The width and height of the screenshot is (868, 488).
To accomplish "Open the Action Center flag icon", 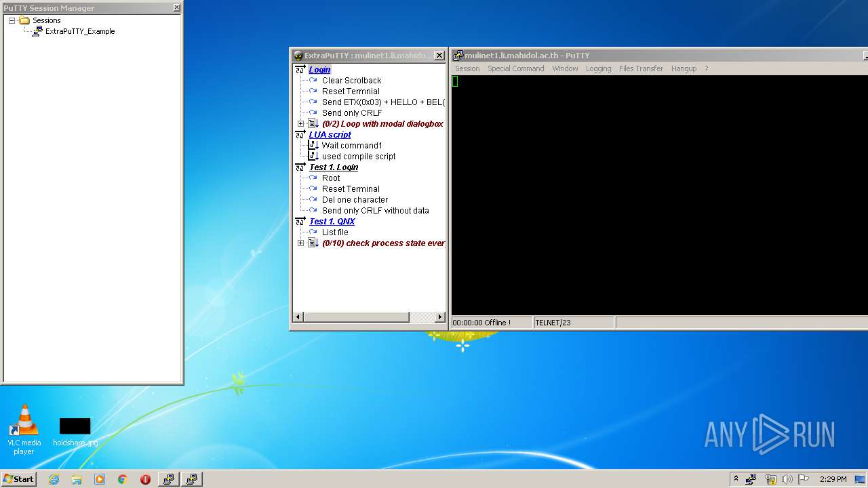I will click(x=804, y=479).
